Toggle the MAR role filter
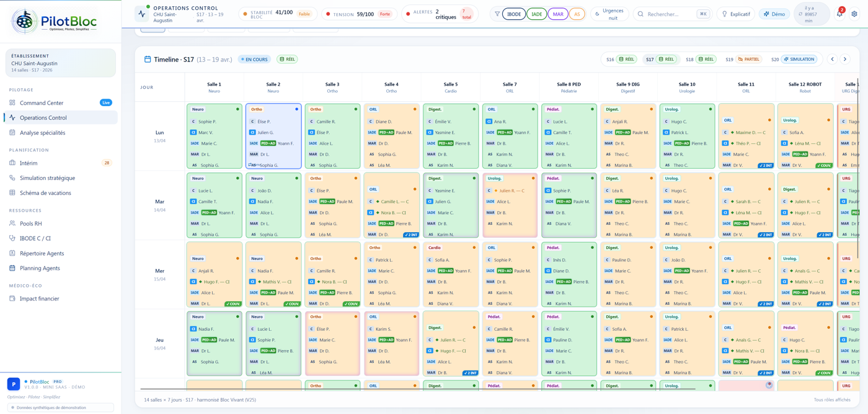This screenshot has width=868, height=414. [558, 14]
